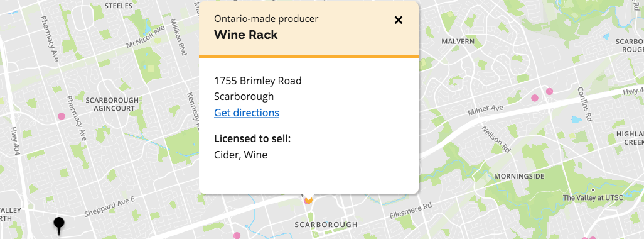Select the pink marker at bottom edge left of Scarborough
The height and width of the screenshot is (239, 644).
coord(237,236)
